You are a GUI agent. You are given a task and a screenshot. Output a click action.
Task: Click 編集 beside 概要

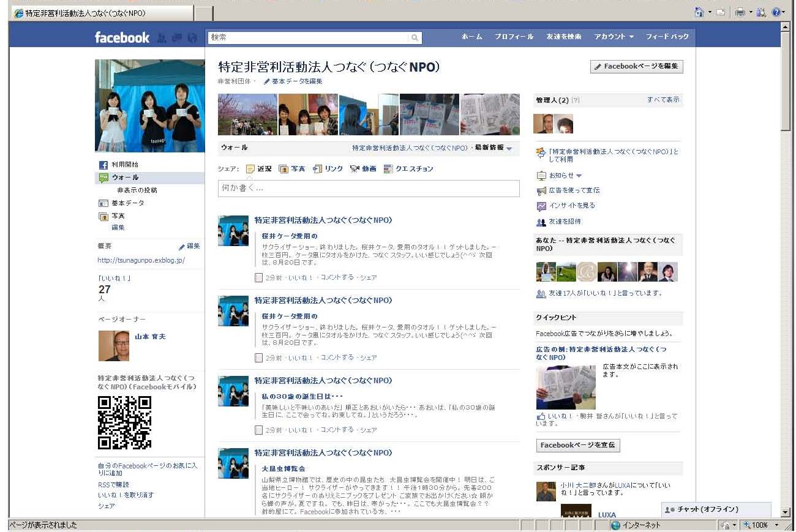[193, 246]
